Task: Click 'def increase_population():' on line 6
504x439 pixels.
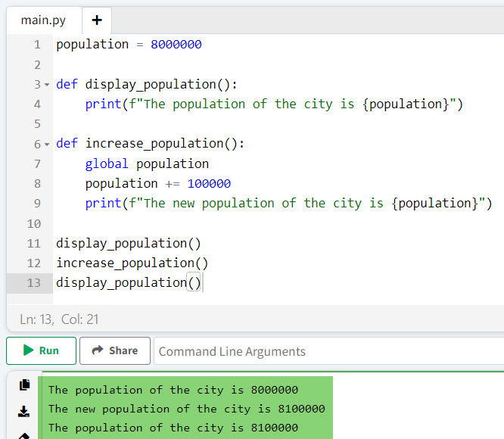Action: [x=151, y=144]
